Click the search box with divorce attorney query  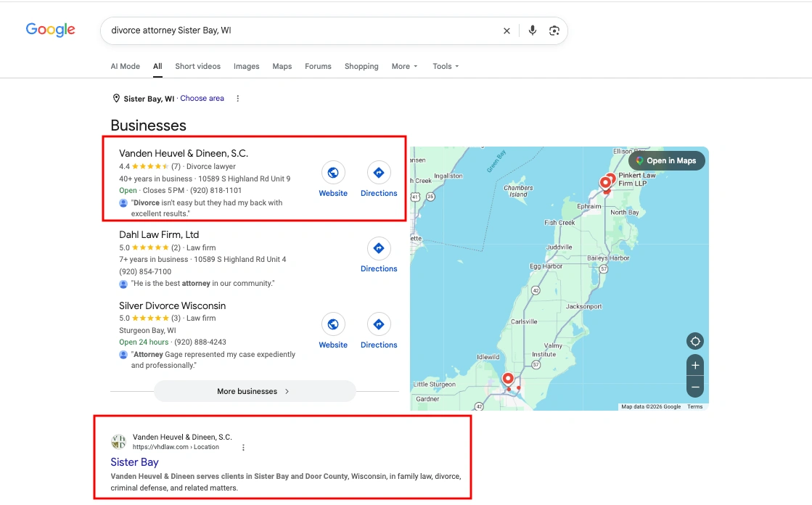coord(300,30)
